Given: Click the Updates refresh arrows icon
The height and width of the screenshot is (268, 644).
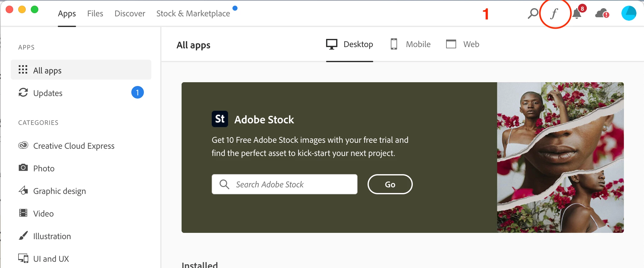Looking at the screenshot, I should pyautogui.click(x=23, y=92).
